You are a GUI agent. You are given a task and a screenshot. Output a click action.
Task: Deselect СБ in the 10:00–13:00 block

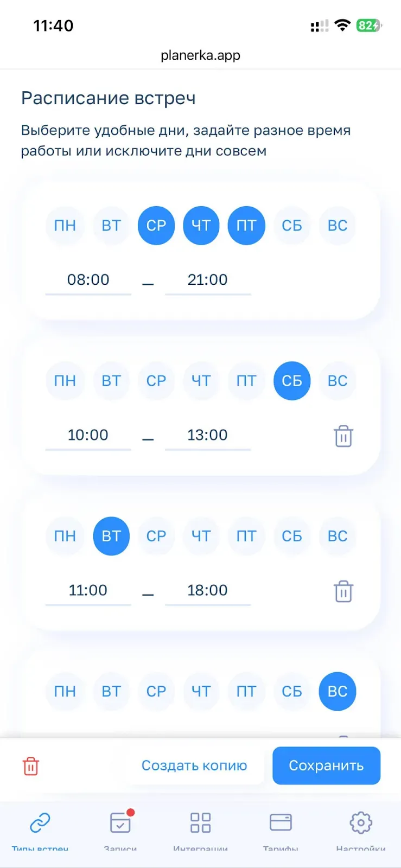click(292, 380)
